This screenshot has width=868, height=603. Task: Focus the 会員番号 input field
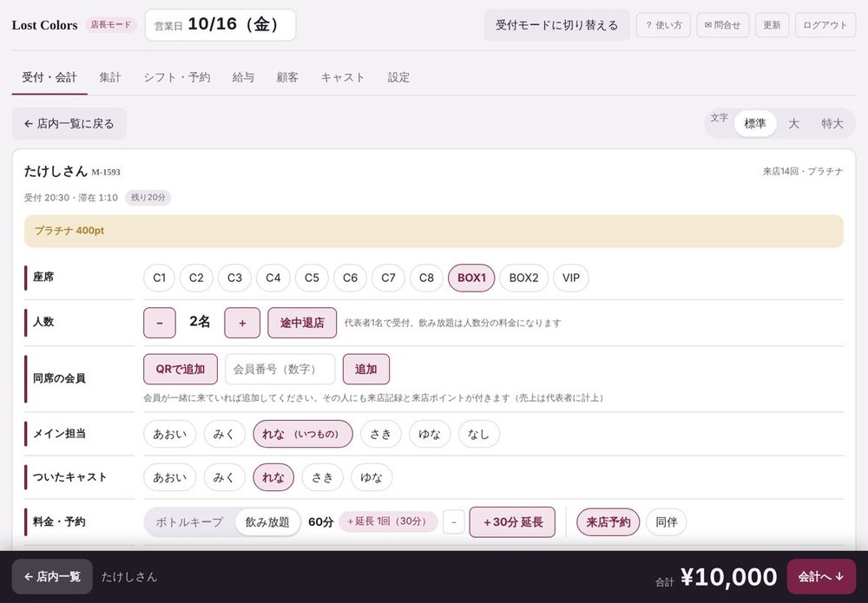coord(280,369)
